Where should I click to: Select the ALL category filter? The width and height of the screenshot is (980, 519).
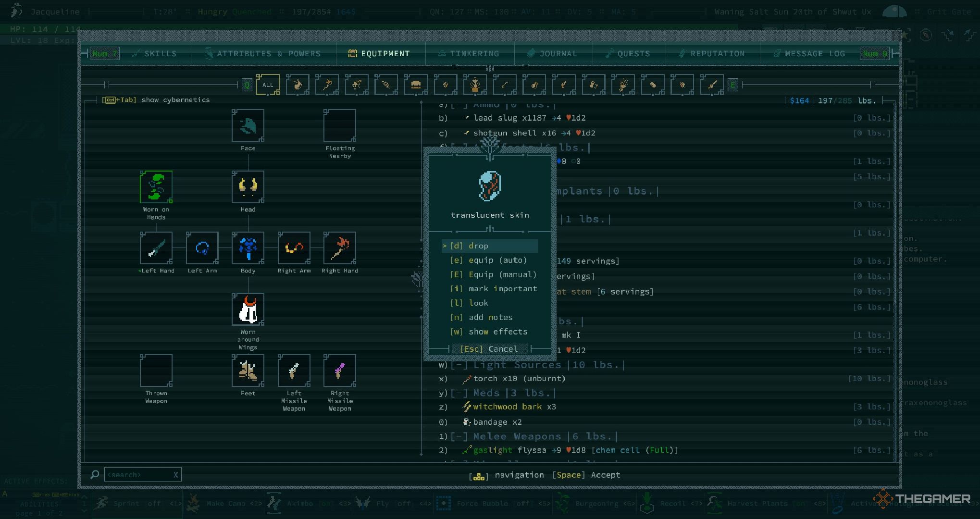coord(268,85)
